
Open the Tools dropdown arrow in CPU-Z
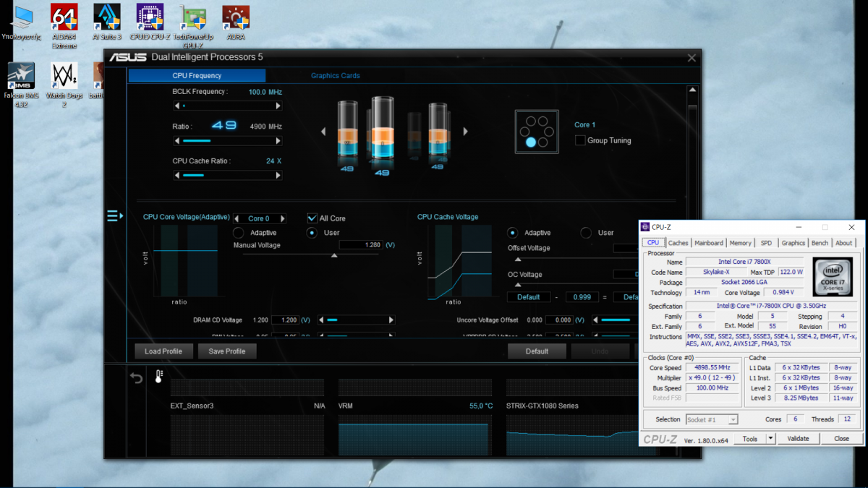770,438
